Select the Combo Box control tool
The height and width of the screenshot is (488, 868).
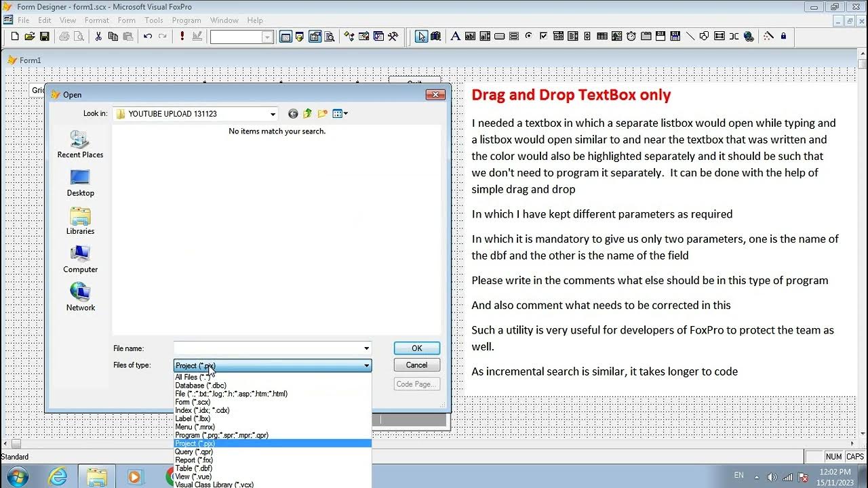point(558,37)
